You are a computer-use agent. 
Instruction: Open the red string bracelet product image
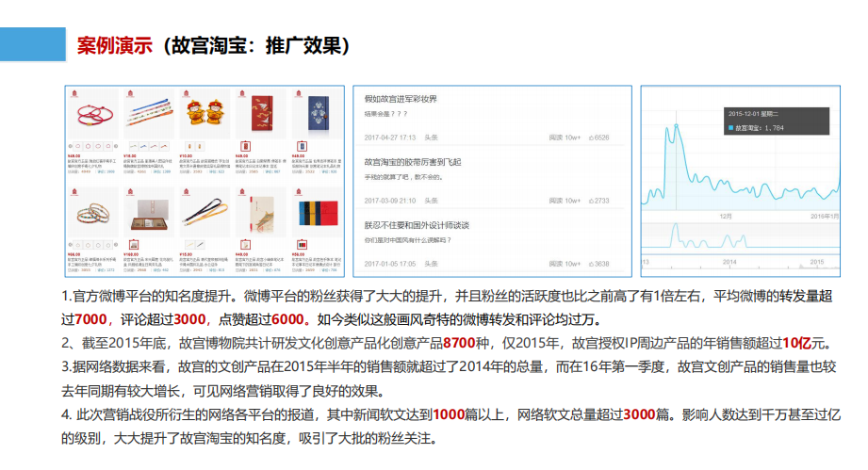pos(93,115)
